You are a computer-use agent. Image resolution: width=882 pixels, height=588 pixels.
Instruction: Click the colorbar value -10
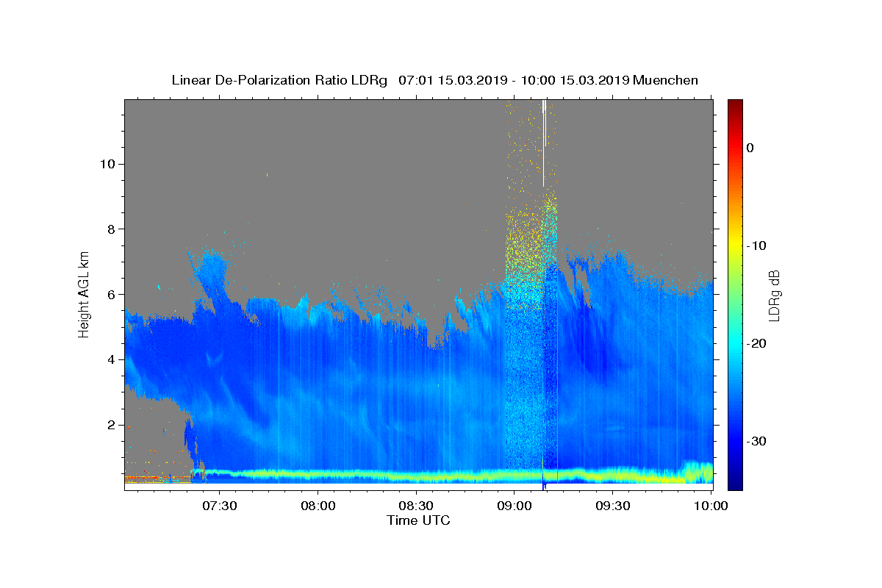click(756, 245)
